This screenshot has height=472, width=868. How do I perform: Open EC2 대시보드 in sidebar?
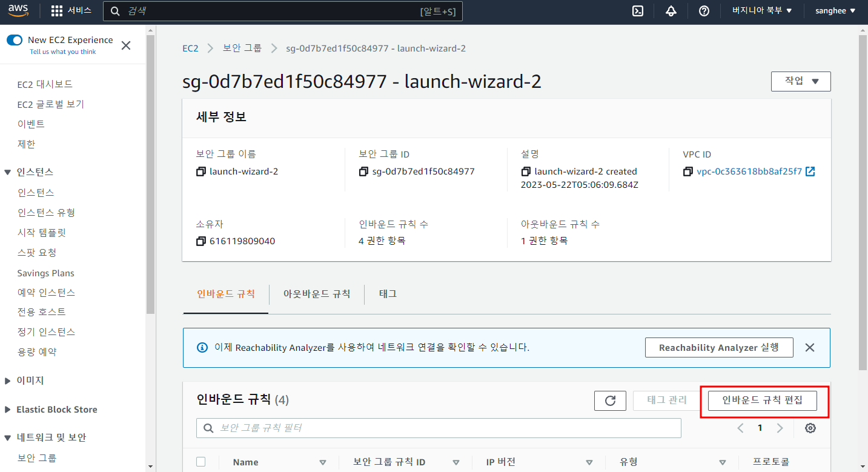[45, 84]
